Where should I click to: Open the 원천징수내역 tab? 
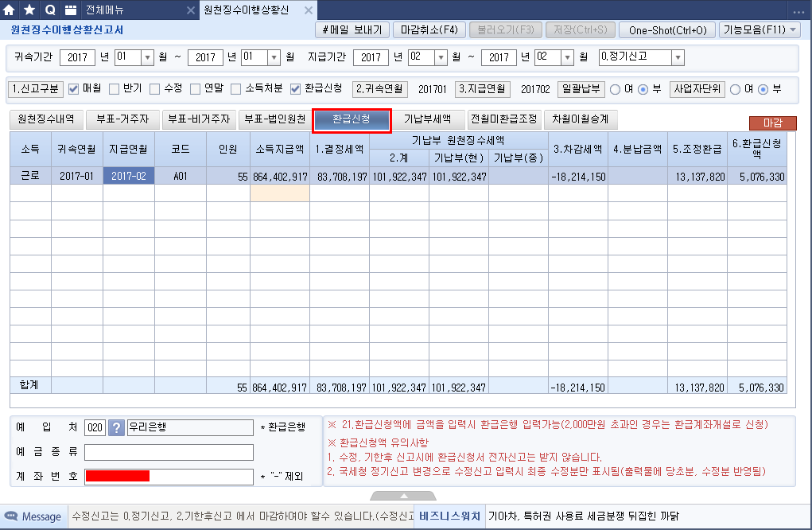pyautogui.click(x=46, y=119)
